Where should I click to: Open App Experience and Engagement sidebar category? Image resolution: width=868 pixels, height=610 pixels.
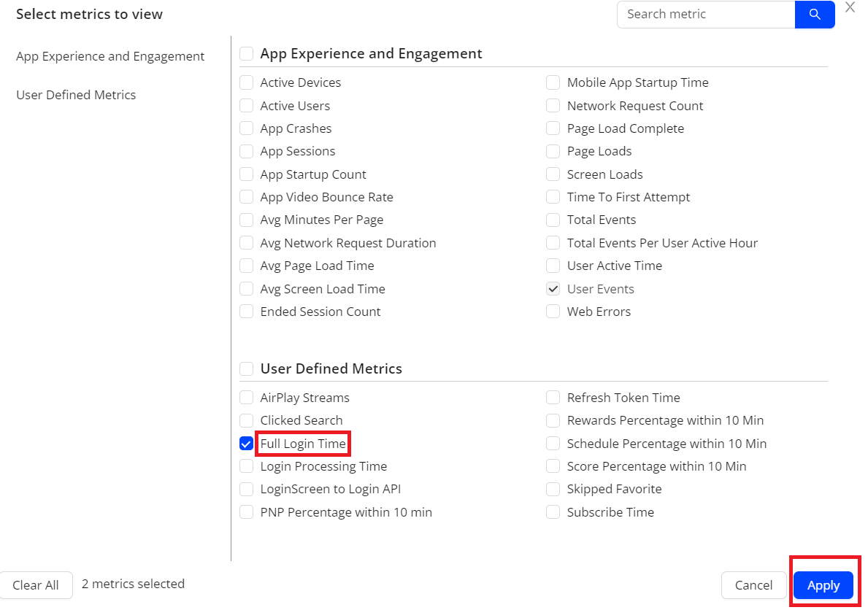click(110, 56)
